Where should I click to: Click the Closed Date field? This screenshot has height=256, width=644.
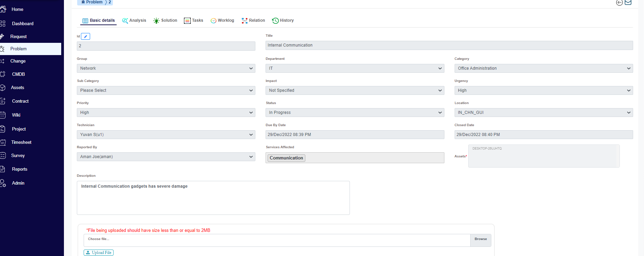[x=544, y=135]
